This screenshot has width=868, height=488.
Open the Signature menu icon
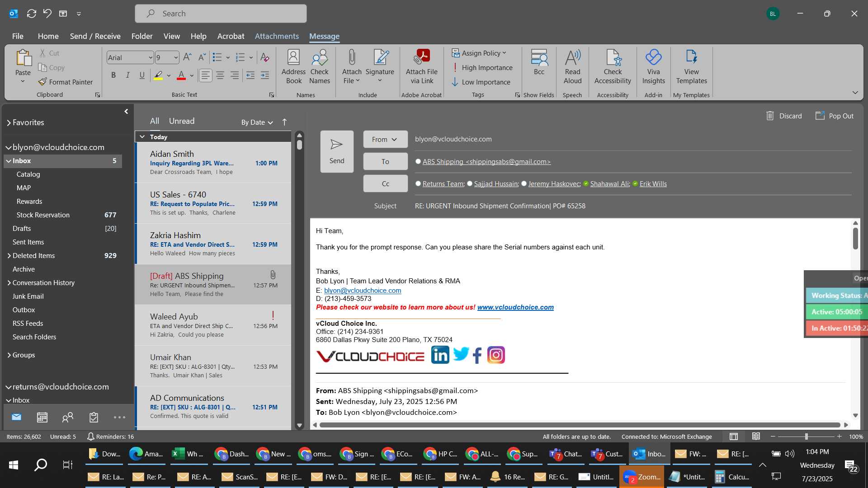click(380, 67)
